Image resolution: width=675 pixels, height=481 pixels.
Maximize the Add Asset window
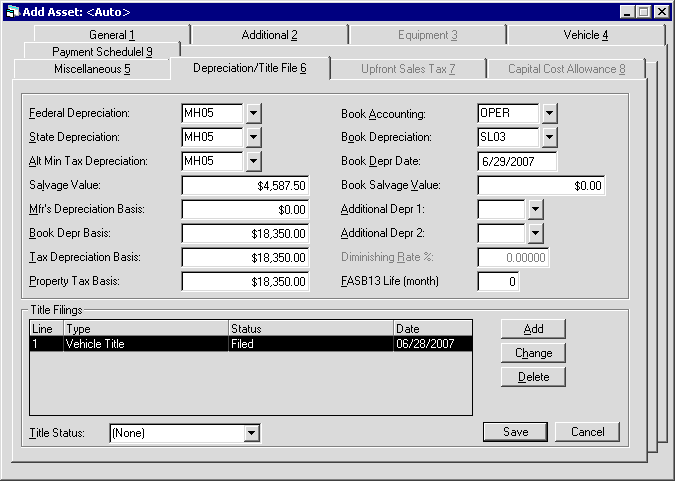click(x=644, y=12)
